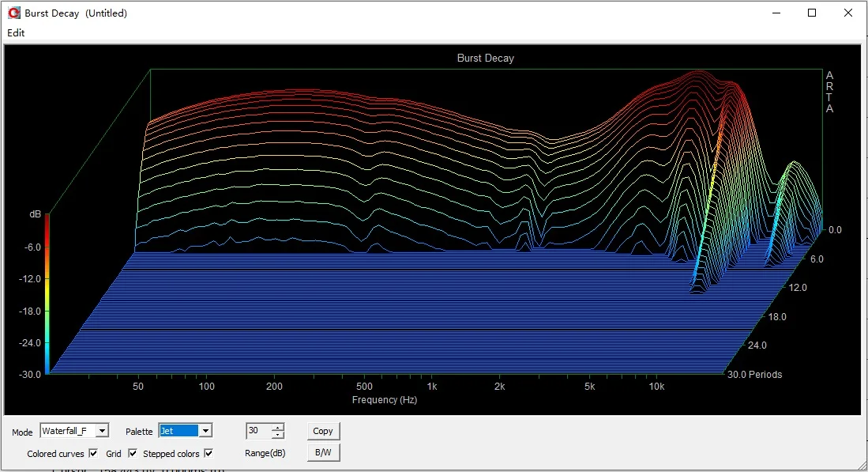Click inside the Range(dB) input field
This screenshot has width=868, height=472.
coord(258,431)
